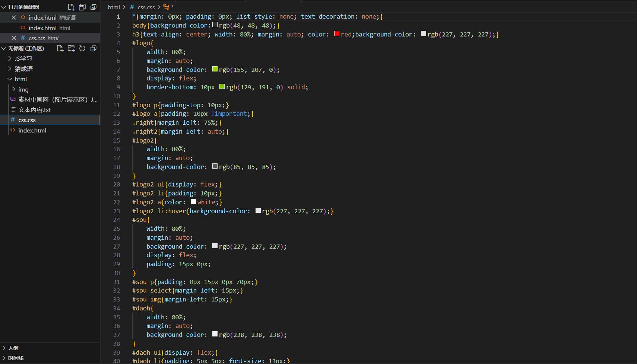This screenshot has height=364, width=637.
Task: Create a new folder in the workspace
Action: point(71,48)
